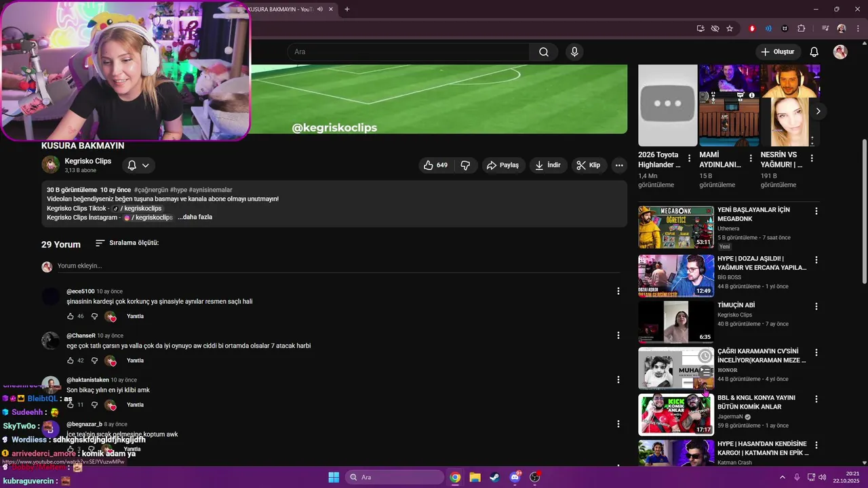868x488 pixels.
Task: Like the comment by @ece5100
Action: tap(71, 317)
